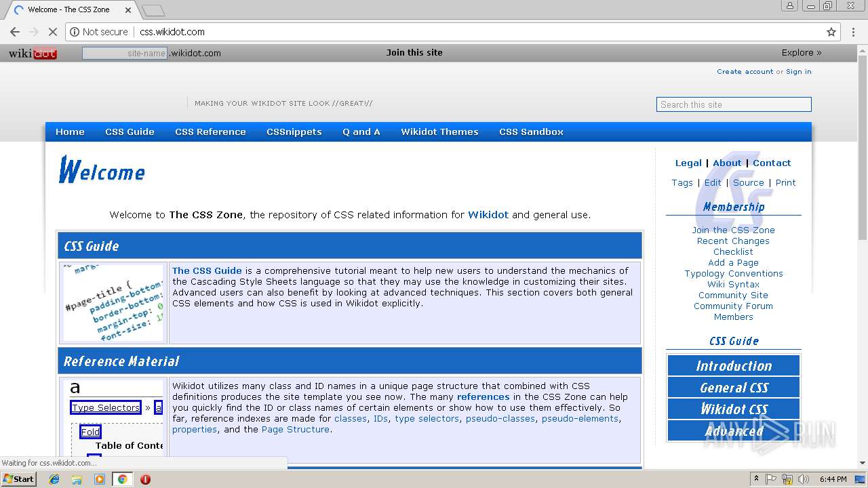Open Community Forum
This screenshot has height=488, width=868.
[x=733, y=306]
